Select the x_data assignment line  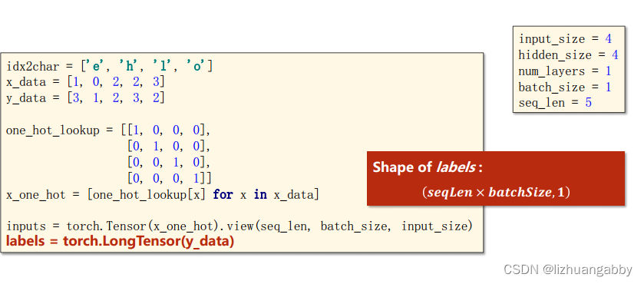tap(85, 82)
